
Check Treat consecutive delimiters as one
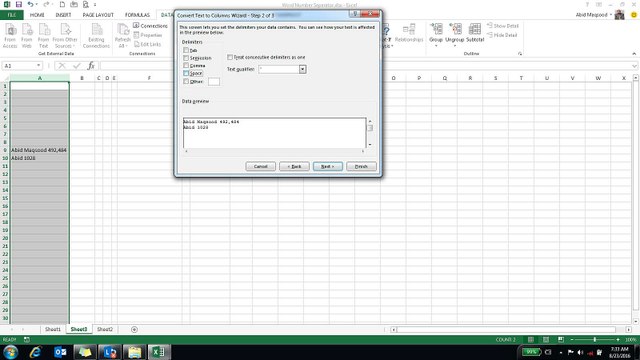[230, 57]
